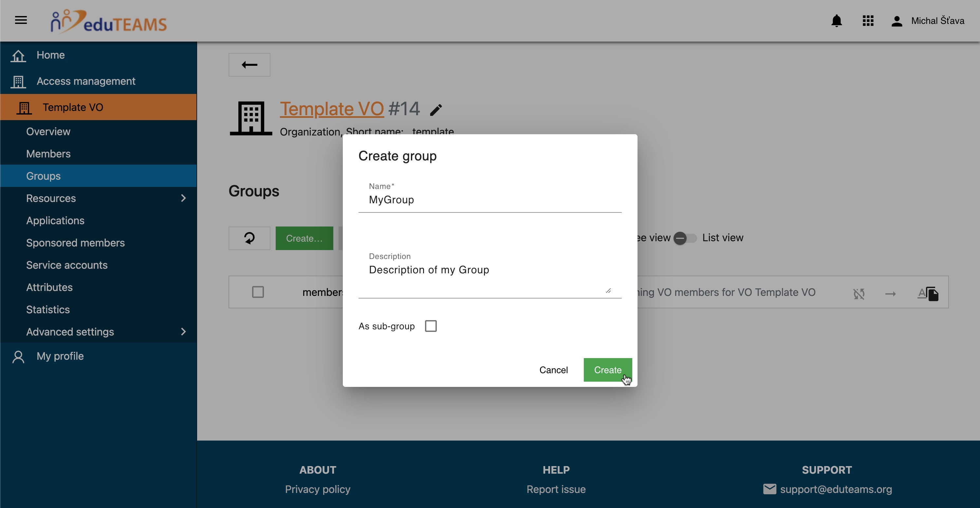The width and height of the screenshot is (980, 508).
Task: Expand the Advanced settings chevron
Action: point(183,332)
